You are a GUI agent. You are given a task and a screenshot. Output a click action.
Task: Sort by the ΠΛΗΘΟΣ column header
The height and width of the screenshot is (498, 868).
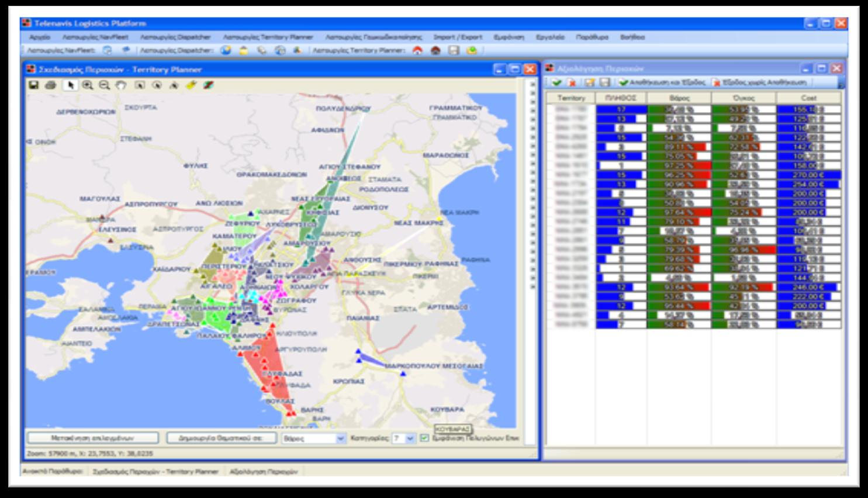coord(621,98)
